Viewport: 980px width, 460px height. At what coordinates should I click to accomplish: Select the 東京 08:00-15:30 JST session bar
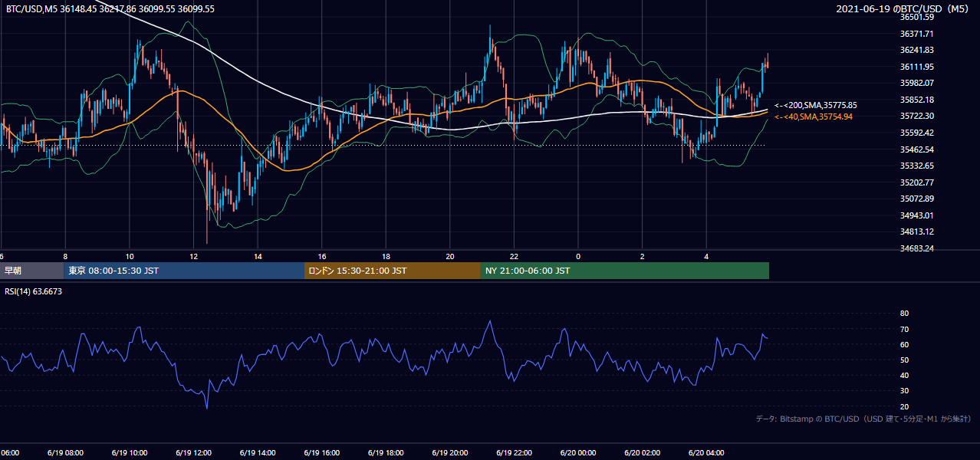point(184,271)
